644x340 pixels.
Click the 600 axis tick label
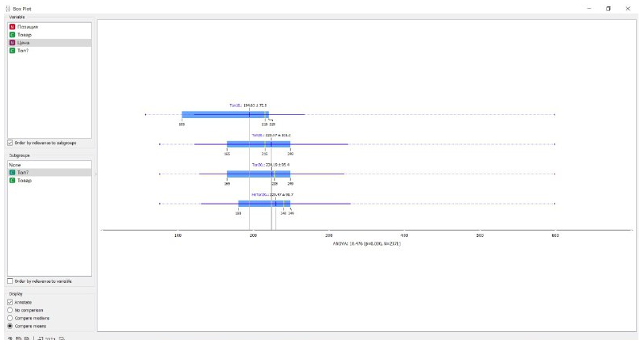[x=555, y=235]
